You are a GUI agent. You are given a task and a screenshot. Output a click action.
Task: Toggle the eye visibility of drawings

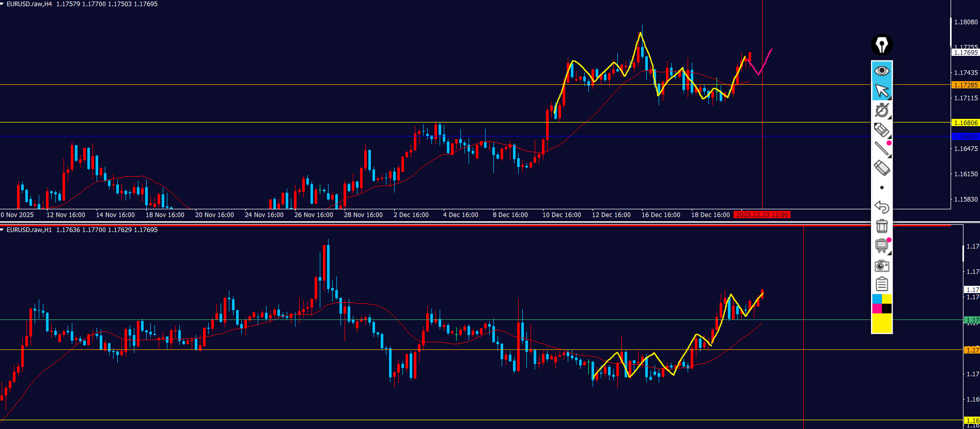(x=881, y=70)
